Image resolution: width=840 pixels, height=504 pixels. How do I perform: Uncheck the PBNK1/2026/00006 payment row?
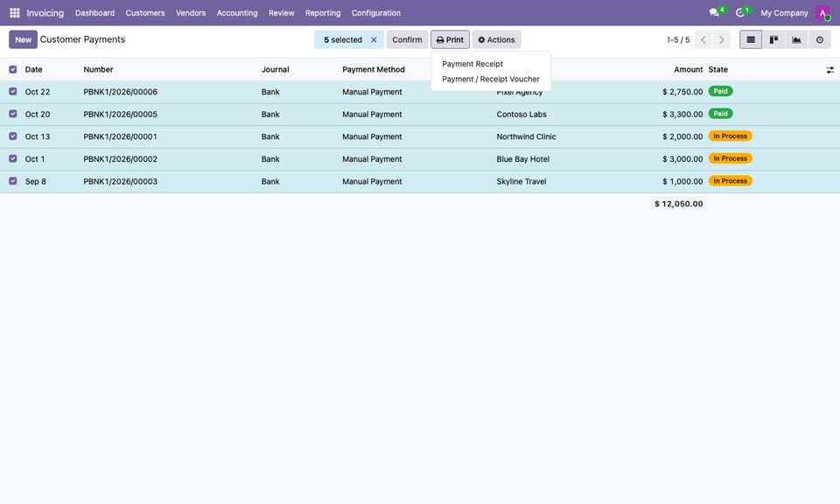point(13,92)
